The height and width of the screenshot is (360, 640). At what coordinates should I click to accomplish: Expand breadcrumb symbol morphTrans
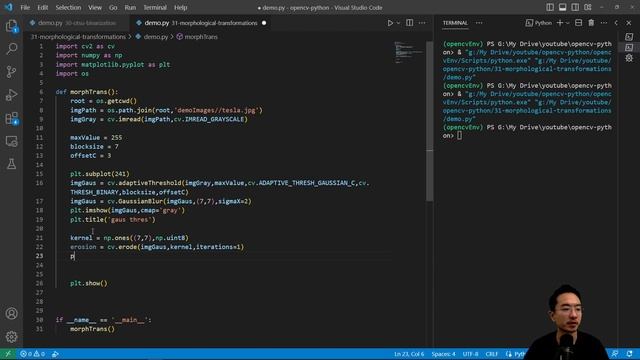tap(197, 37)
